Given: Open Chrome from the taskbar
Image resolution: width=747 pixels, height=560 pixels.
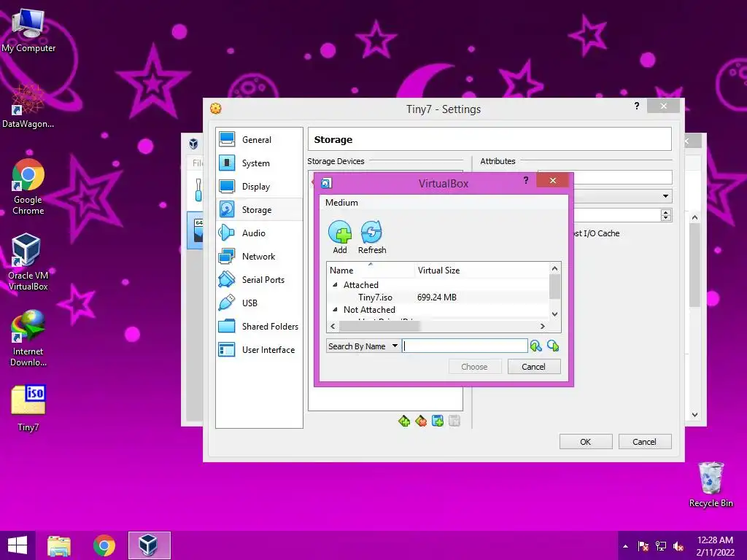Looking at the screenshot, I should (104, 545).
